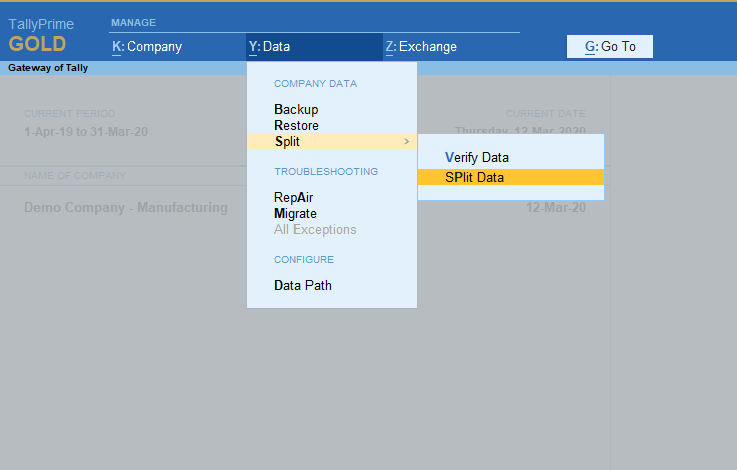Screen dimensions: 737x470
Task: Click the greyed-out All Exceptions entry
Action: (315, 230)
